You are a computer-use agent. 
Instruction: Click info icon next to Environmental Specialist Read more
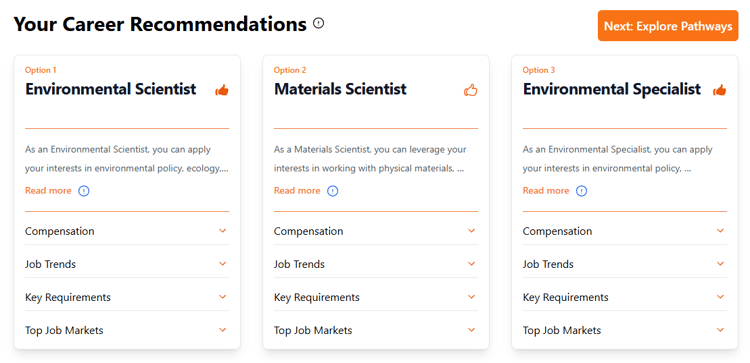point(581,191)
